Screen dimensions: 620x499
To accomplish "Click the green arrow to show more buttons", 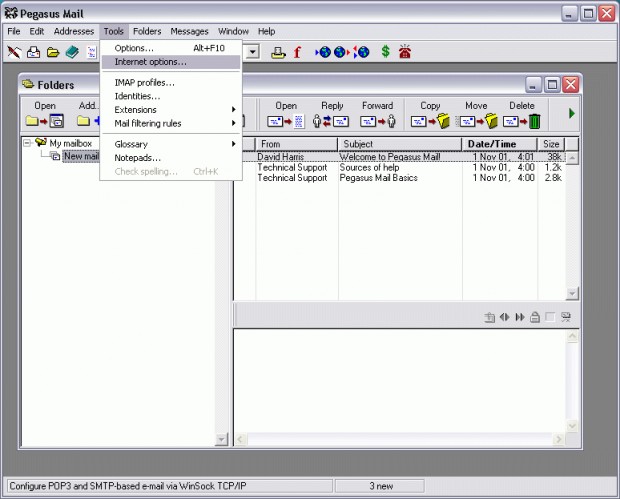I will [571, 114].
